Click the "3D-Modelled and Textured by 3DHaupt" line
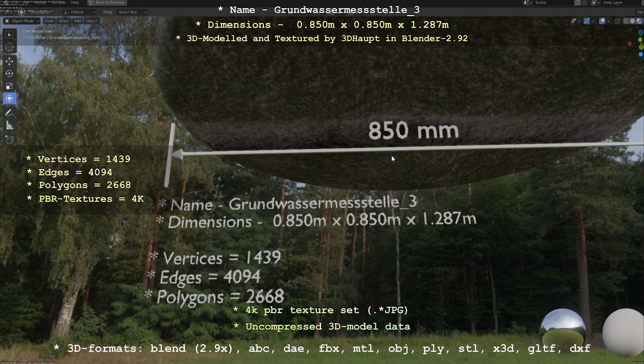 [x=322, y=38]
